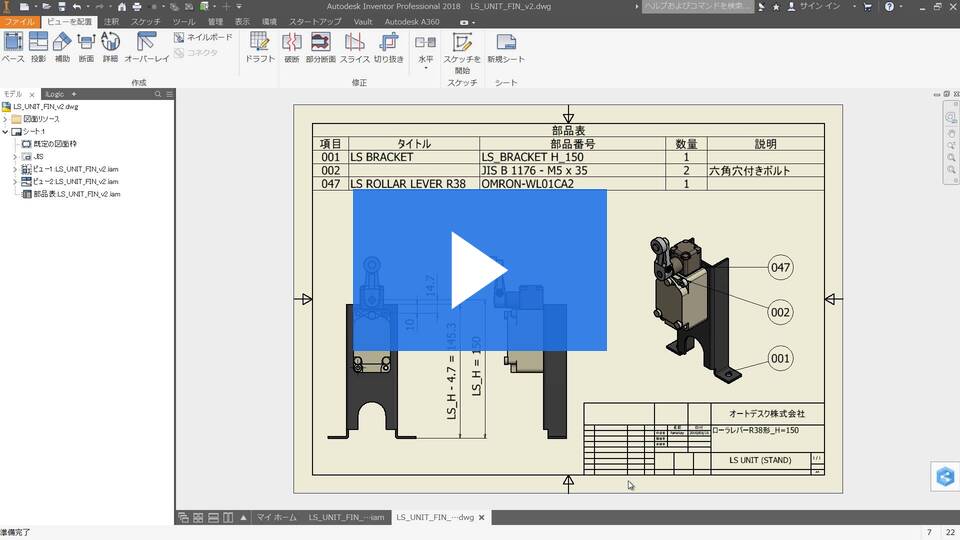Screen dimensions: 960x540
Task: Switch to the 表示 ribbon tab
Action: pos(242,21)
